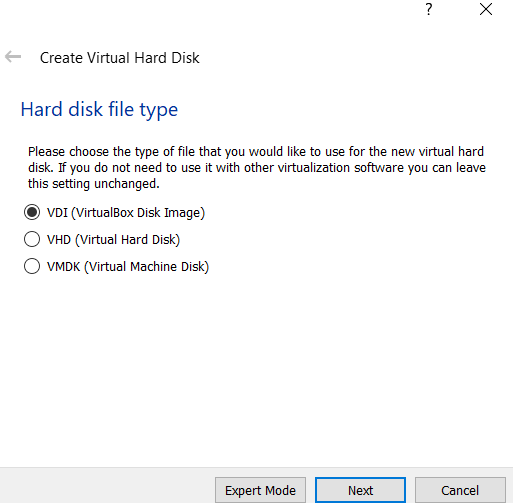Viewport: 513px width, 503px height.
Task: Pick the VMDK radio button
Action: pyautogui.click(x=32, y=266)
